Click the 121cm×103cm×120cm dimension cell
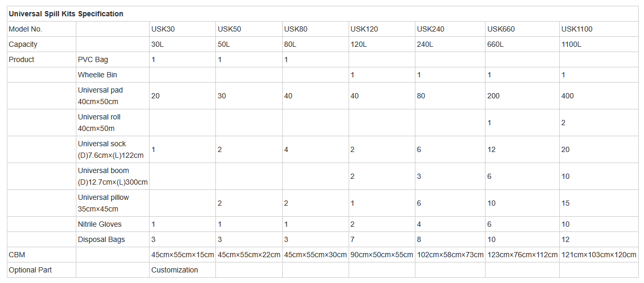 click(599, 255)
